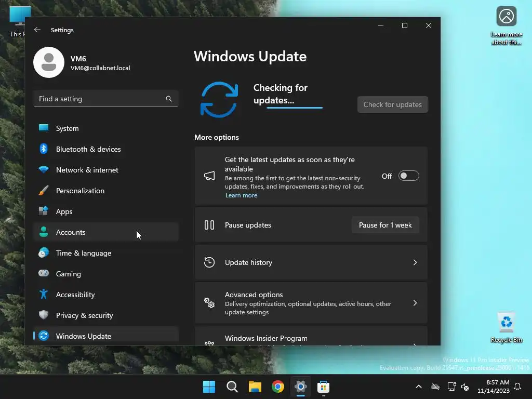The image size is (532, 399).
Task: Open Windows Insider Program row
Action: [311, 337]
